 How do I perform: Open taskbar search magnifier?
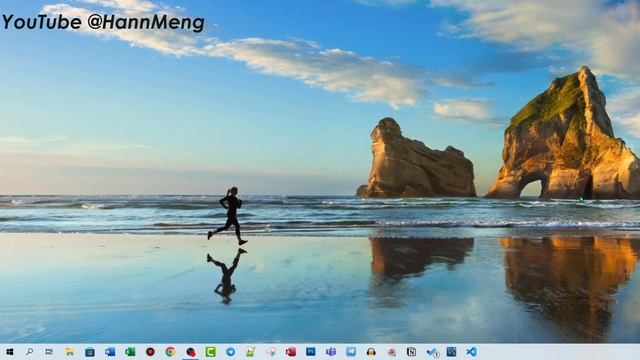pyautogui.click(x=29, y=352)
